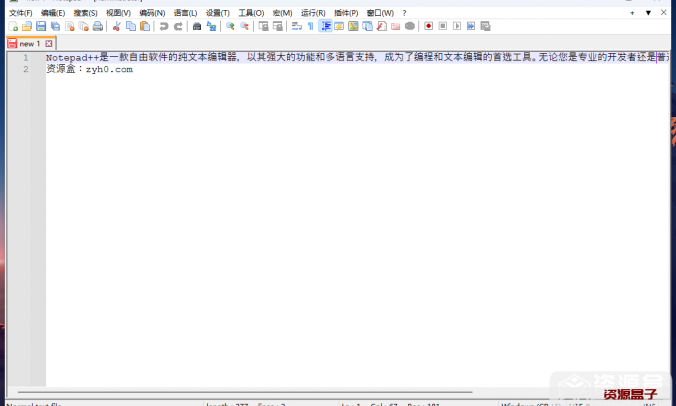Image resolution: width=676 pixels, height=406 pixels.
Task: Create a new document with the New icon
Action: coord(13,26)
